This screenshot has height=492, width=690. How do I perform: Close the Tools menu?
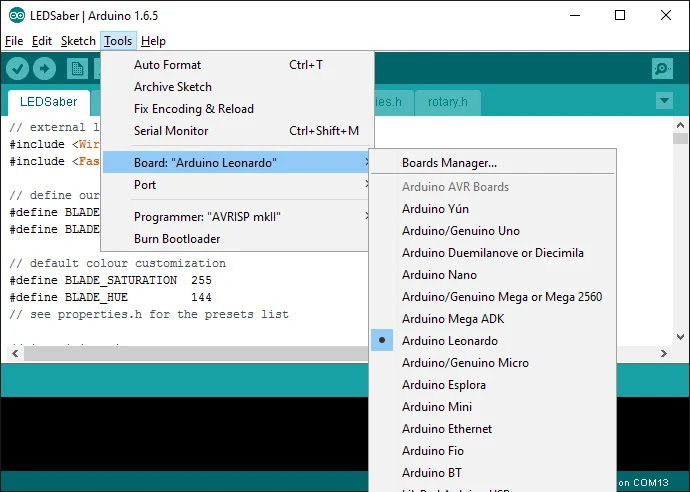click(118, 41)
